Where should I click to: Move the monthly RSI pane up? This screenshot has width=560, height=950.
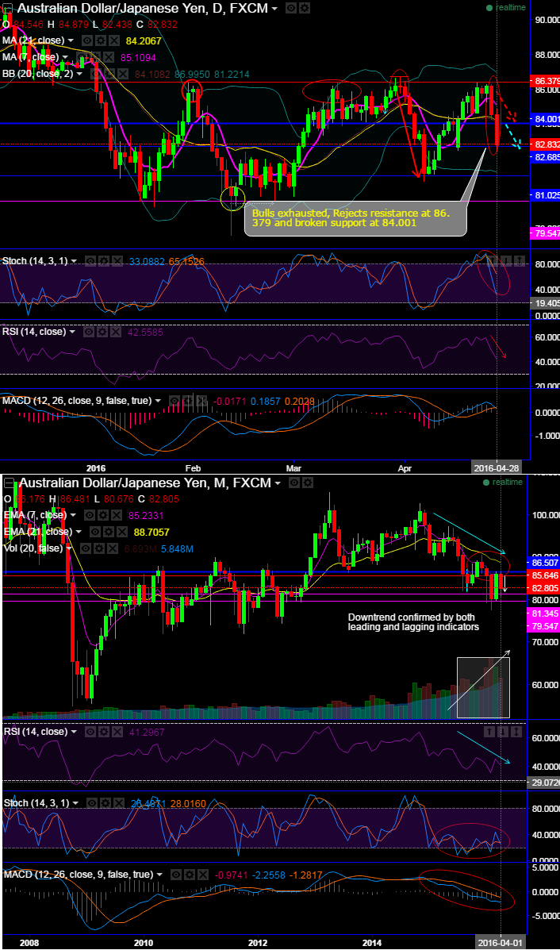pos(490,732)
